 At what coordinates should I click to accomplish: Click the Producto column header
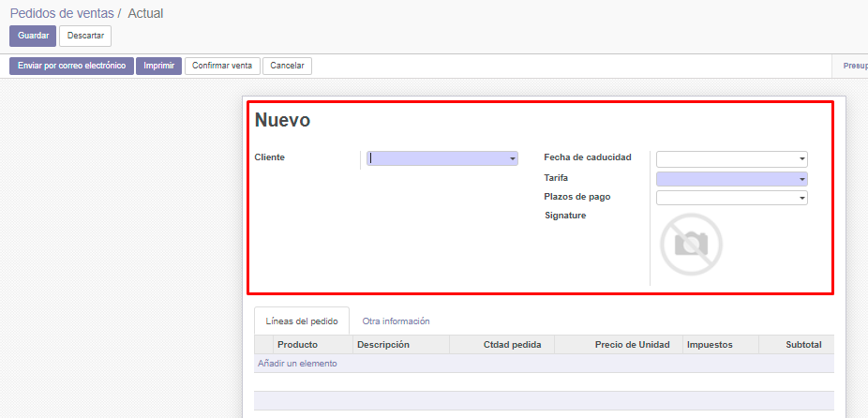tap(297, 345)
